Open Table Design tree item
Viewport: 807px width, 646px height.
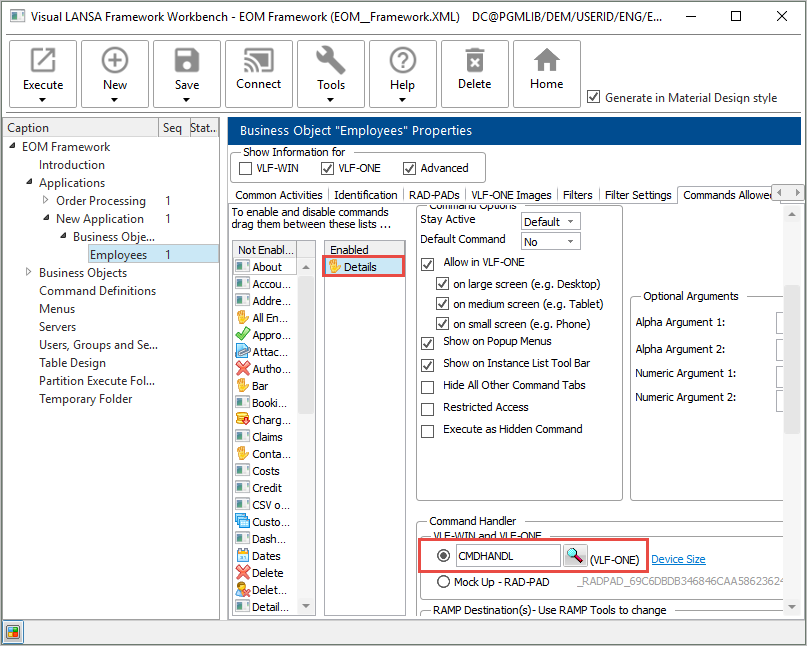point(72,363)
